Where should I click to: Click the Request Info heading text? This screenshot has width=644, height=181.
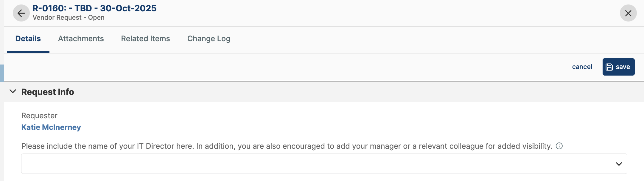[48, 92]
